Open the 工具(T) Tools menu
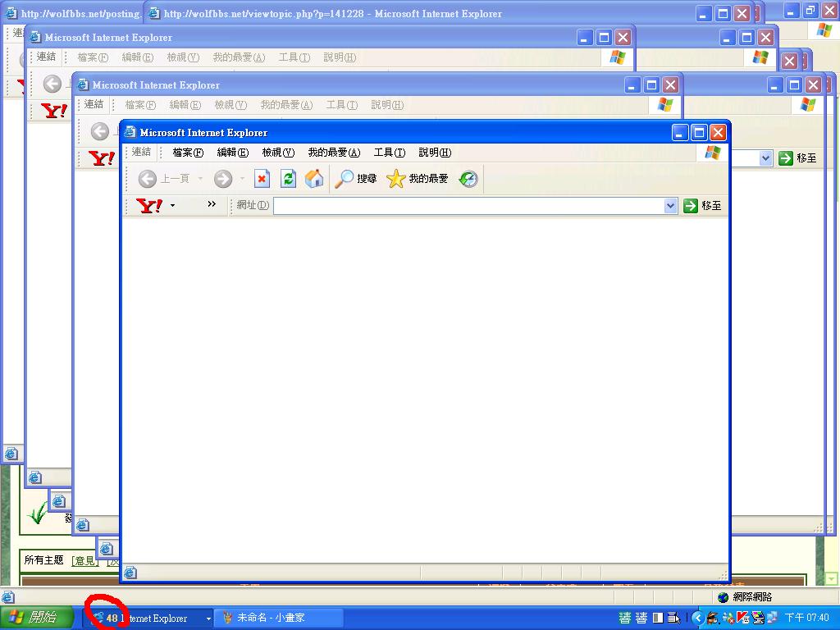 [389, 153]
